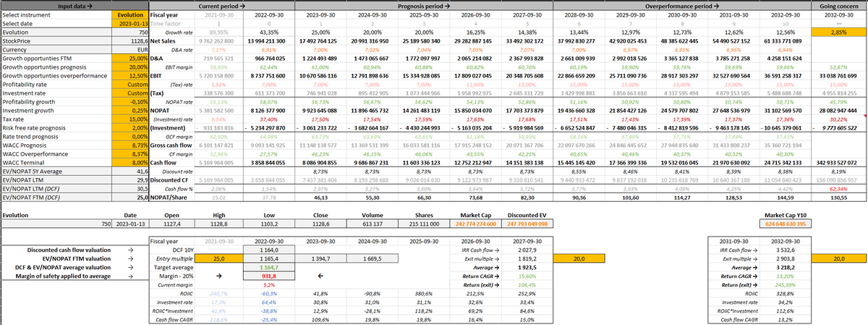Select the date input cell 2023-01-13 in Input data

[131, 23]
